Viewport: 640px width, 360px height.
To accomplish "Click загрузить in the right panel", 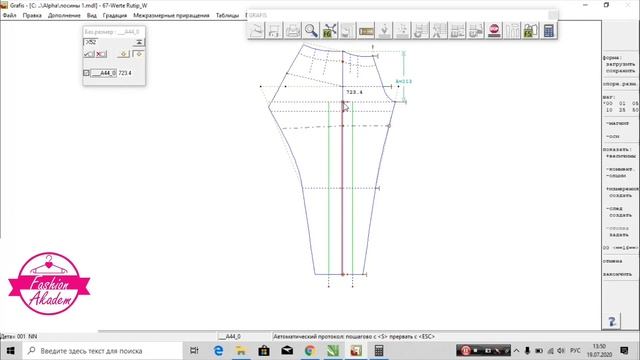I will coord(620,64).
